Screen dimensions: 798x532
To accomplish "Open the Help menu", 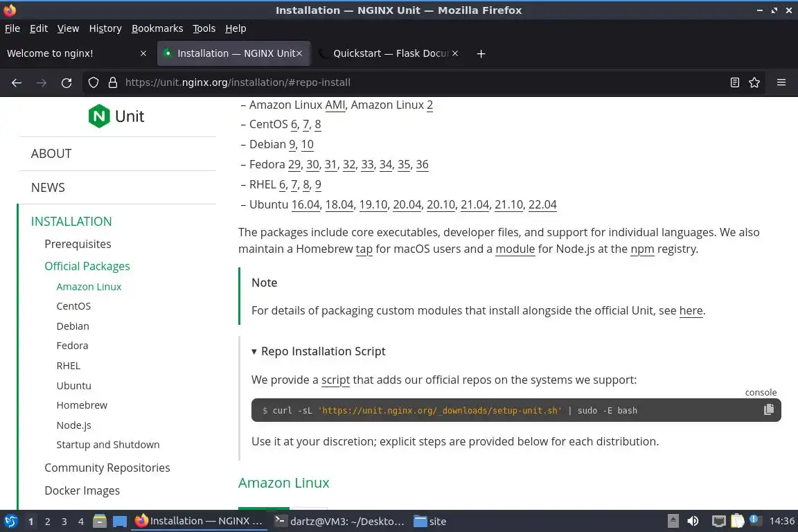I will [236, 28].
